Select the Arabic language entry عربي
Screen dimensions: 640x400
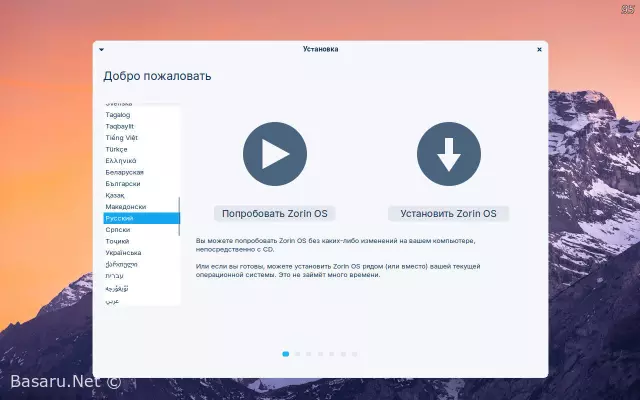click(x=141, y=301)
